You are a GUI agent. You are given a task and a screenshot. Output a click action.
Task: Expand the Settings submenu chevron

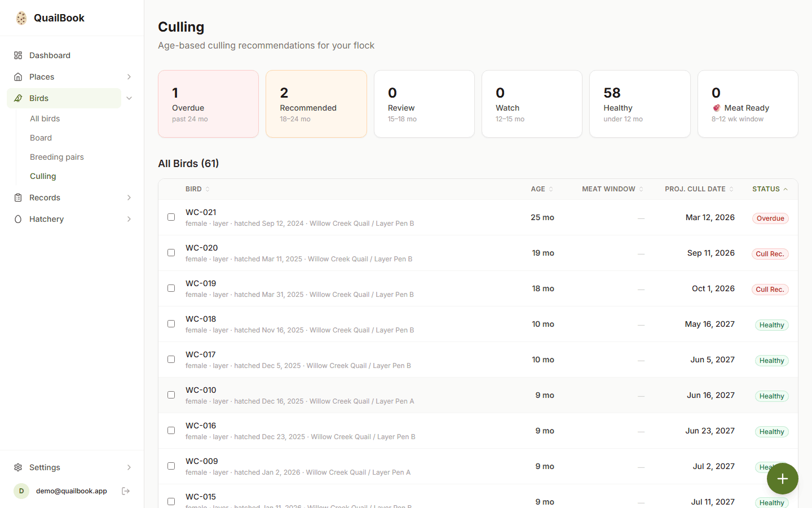129,467
